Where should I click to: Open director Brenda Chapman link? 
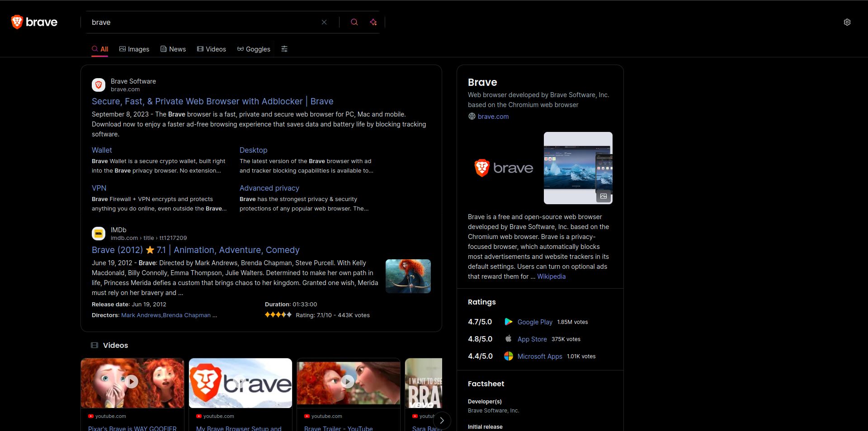pos(187,315)
